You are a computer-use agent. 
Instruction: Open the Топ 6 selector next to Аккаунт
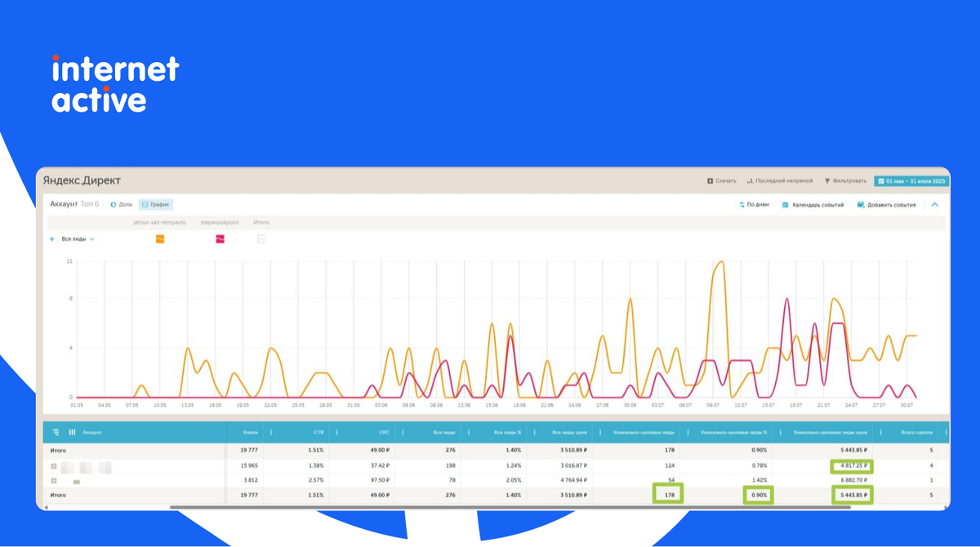click(x=91, y=205)
